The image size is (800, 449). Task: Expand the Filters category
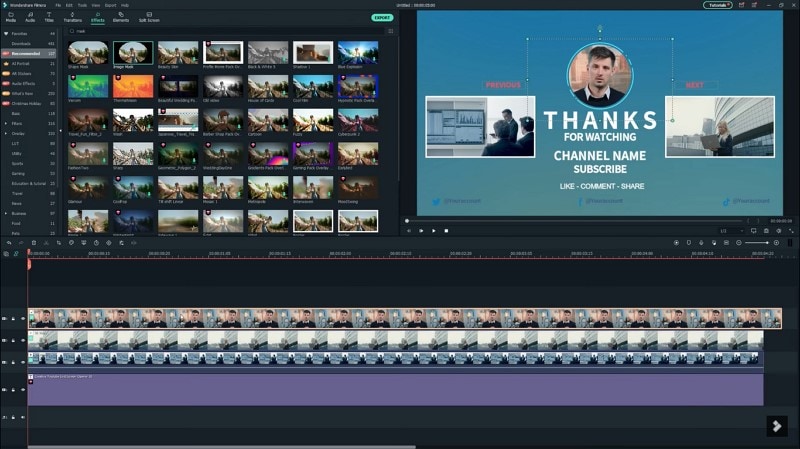tap(6, 123)
